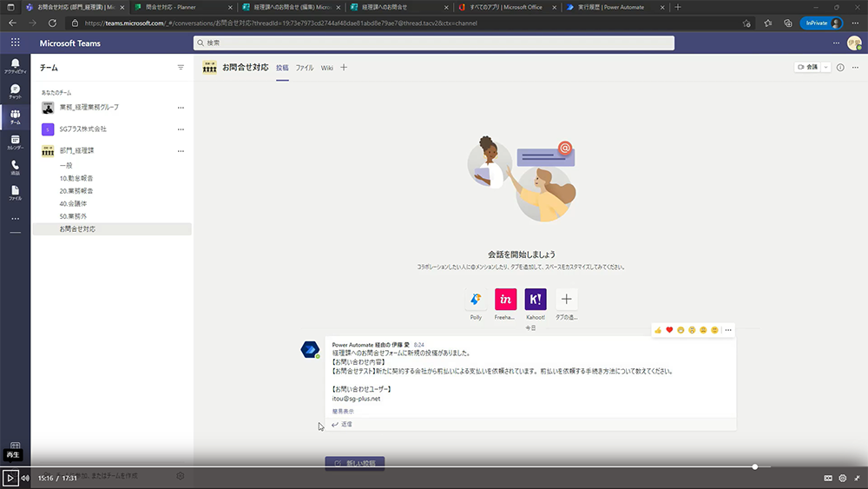Click the itou@sg-plus.net email text
This screenshot has width=868, height=489.
pyautogui.click(x=356, y=398)
